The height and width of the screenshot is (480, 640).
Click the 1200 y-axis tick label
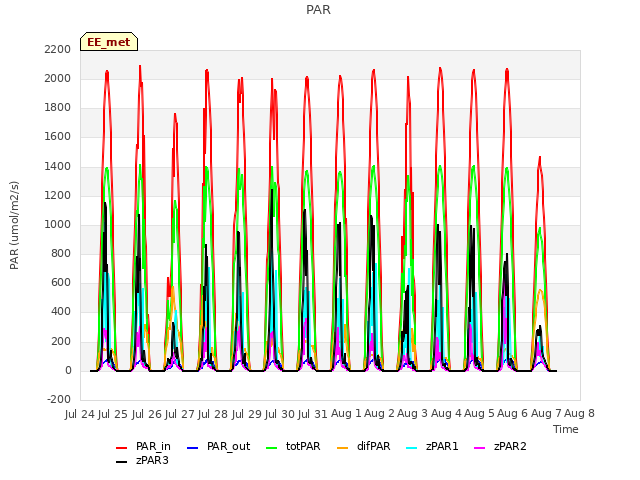[58, 196]
